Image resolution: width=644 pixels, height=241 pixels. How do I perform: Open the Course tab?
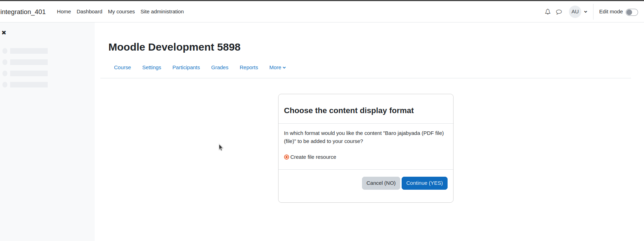coord(122,67)
